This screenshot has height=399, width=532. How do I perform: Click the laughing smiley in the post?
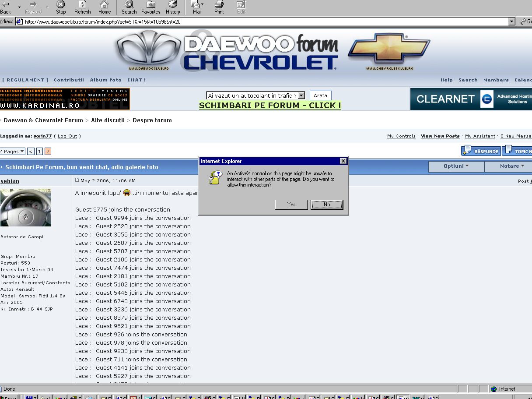tap(127, 193)
